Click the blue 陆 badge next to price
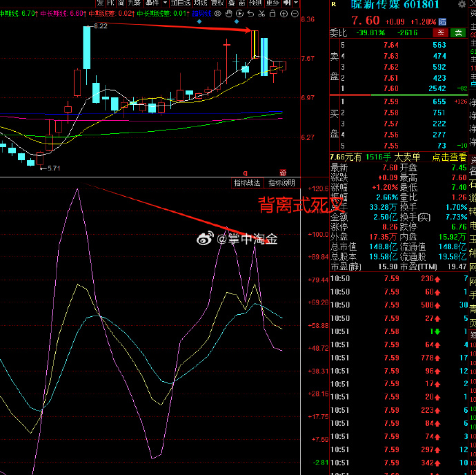This screenshot has width=476, height=475. point(442,21)
